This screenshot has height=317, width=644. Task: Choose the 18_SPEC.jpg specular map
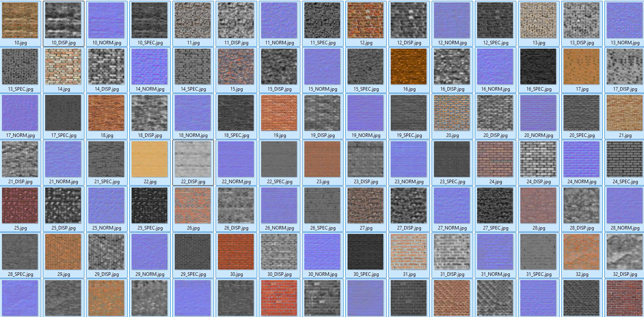[236, 113]
